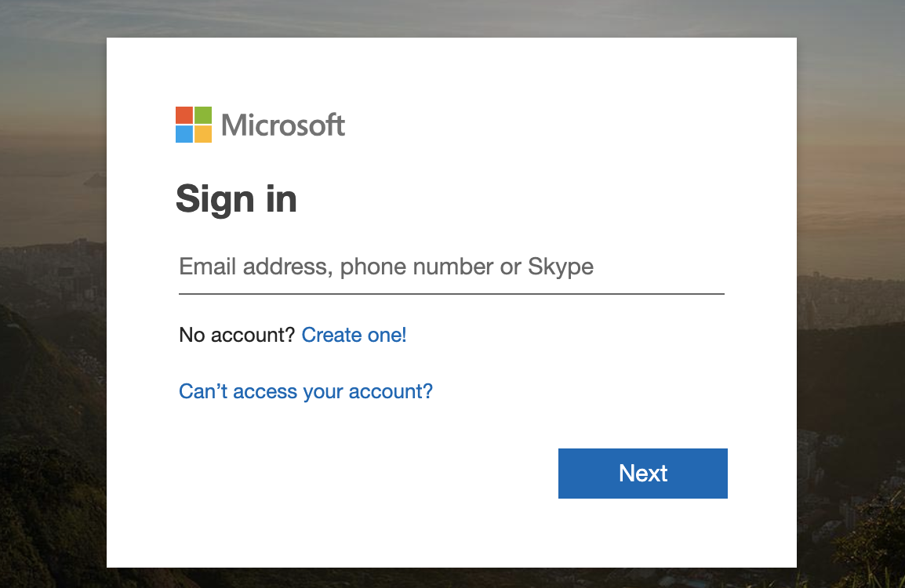Image resolution: width=905 pixels, height=588 pixels.
Task: Open the "Create one!" link
Action: [x=354, y=336]
